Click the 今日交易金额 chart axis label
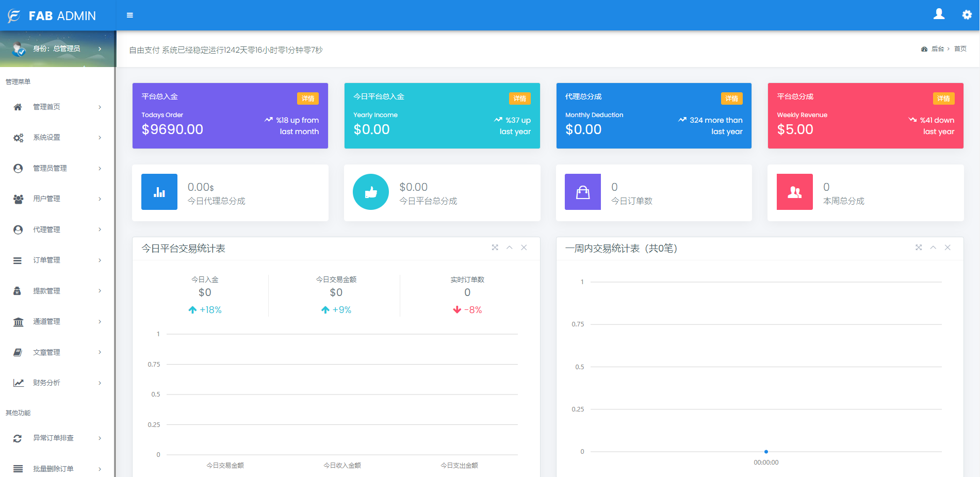The height and width of the screenshot is (477, 980). coord(225,466)
